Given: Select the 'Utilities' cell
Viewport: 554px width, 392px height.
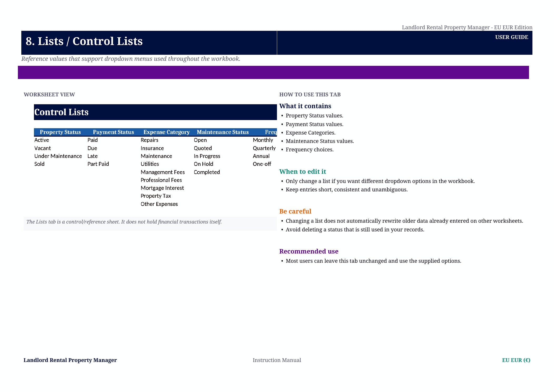Looking at the screenshot, I should coord(149,164).
